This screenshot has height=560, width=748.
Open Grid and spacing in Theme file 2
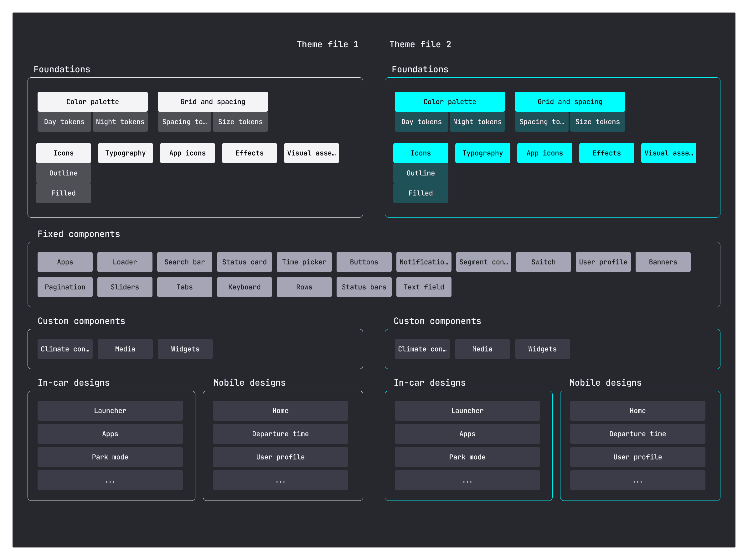(570, 101)
